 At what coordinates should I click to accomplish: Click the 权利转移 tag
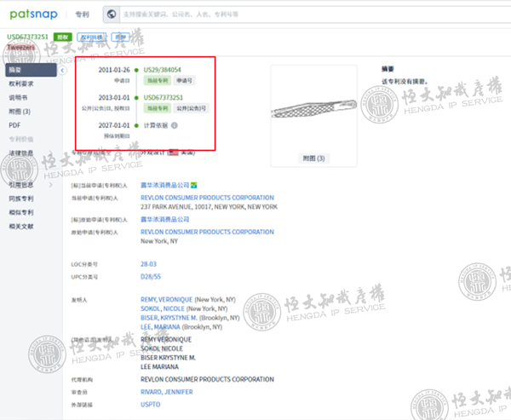coord(92,37)
